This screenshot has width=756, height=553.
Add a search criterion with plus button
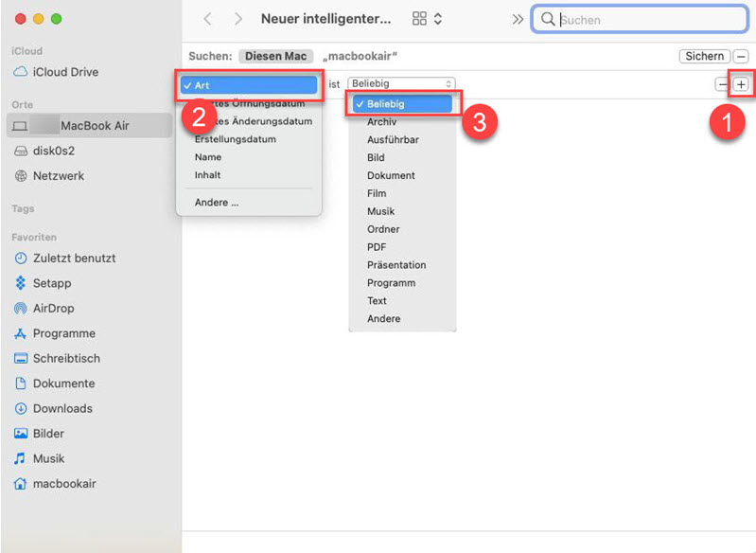[741, 84]
